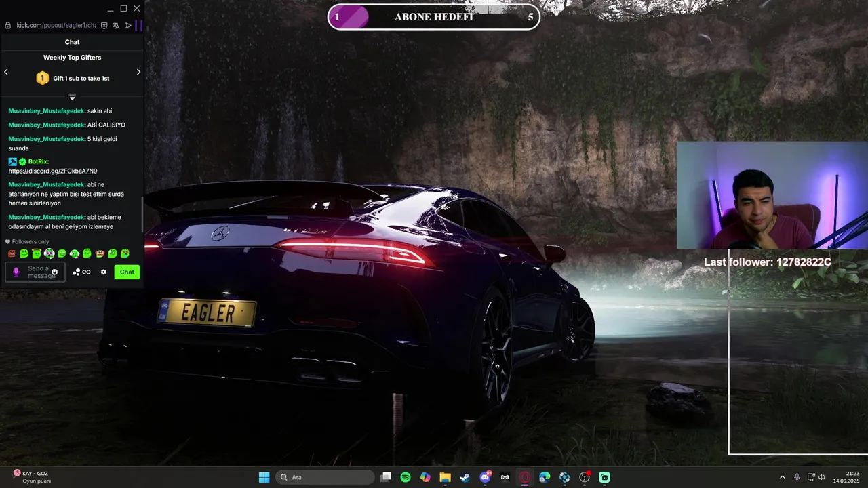Open Task View from the taskbar
868x488 pixels.
click(386, 477)
